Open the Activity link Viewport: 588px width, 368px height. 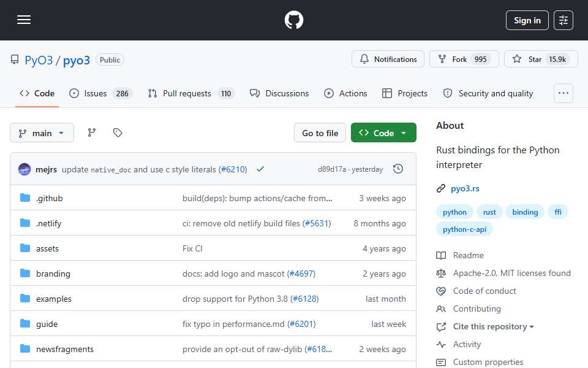[467, 344]
